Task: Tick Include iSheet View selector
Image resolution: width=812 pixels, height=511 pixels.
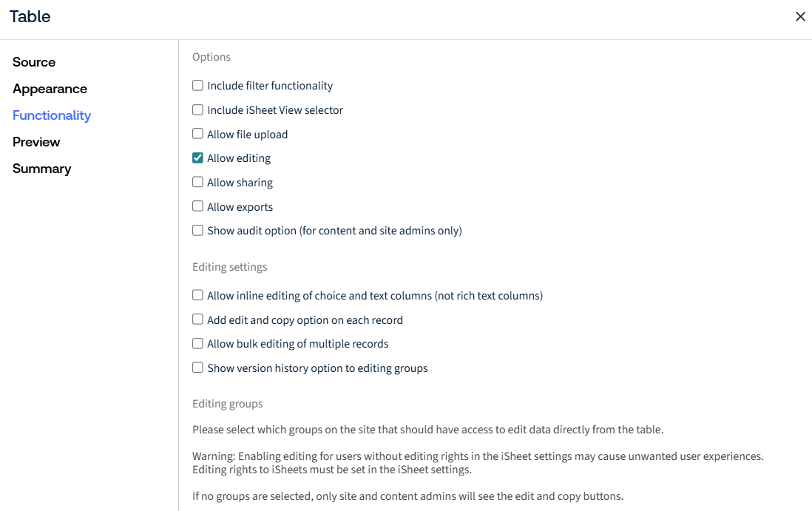Action: pyautogui.click(x=197, y=109)
